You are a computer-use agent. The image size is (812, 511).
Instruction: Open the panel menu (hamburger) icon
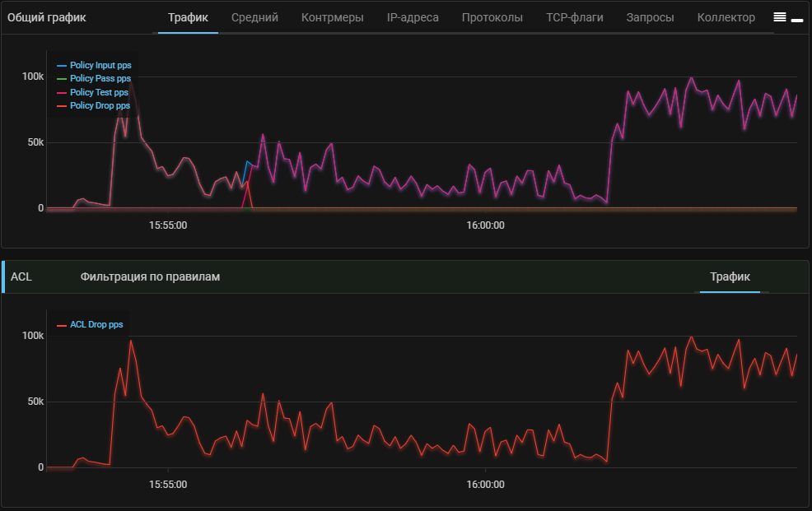(x=779, y=17)
